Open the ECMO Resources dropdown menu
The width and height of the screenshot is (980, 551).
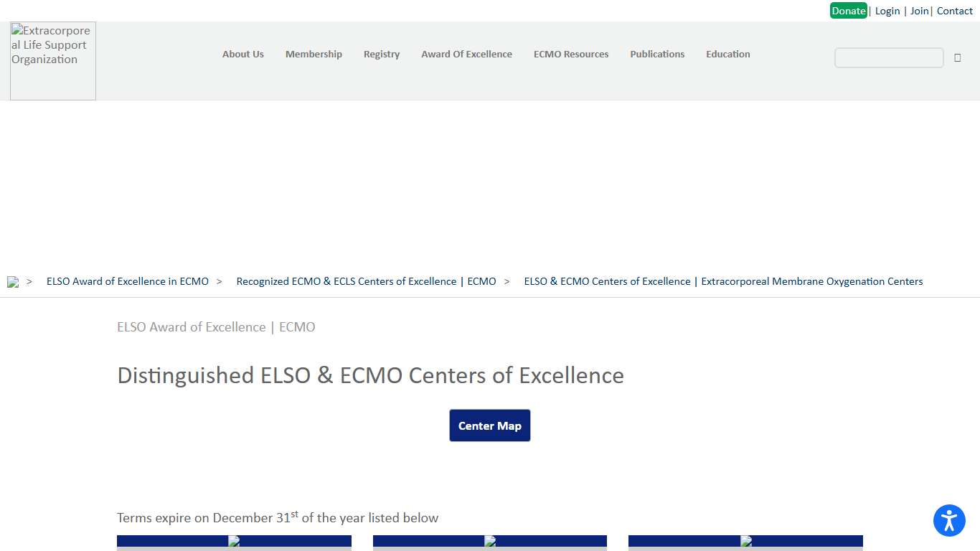[x=570, y=54]
